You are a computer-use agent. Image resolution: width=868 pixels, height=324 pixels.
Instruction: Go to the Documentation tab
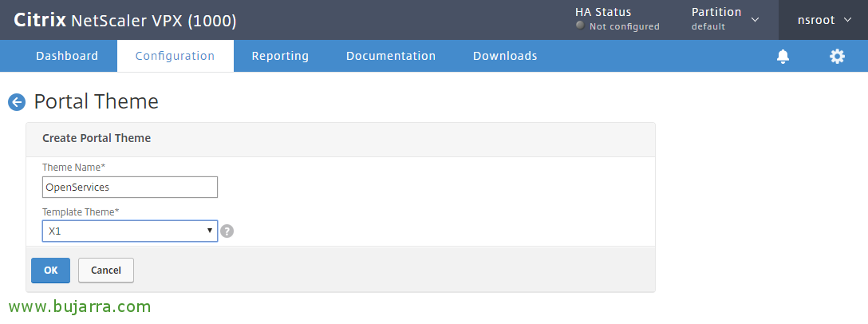[391, 56]
